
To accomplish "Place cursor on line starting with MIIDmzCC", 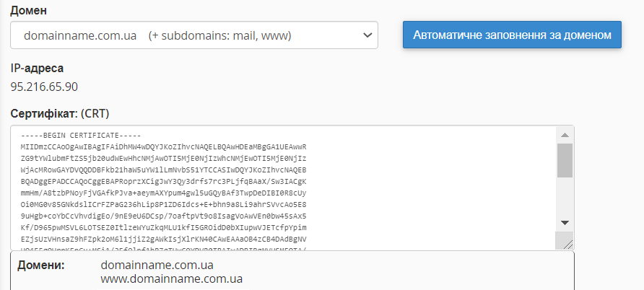I will tap(164, 146).
